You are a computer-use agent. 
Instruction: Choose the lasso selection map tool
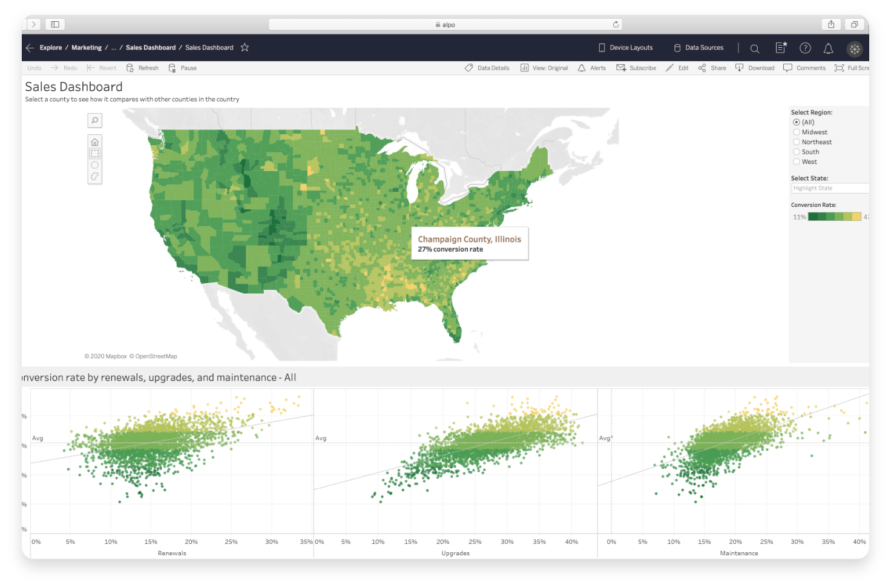pyautogui.click(x=95, y=177)
